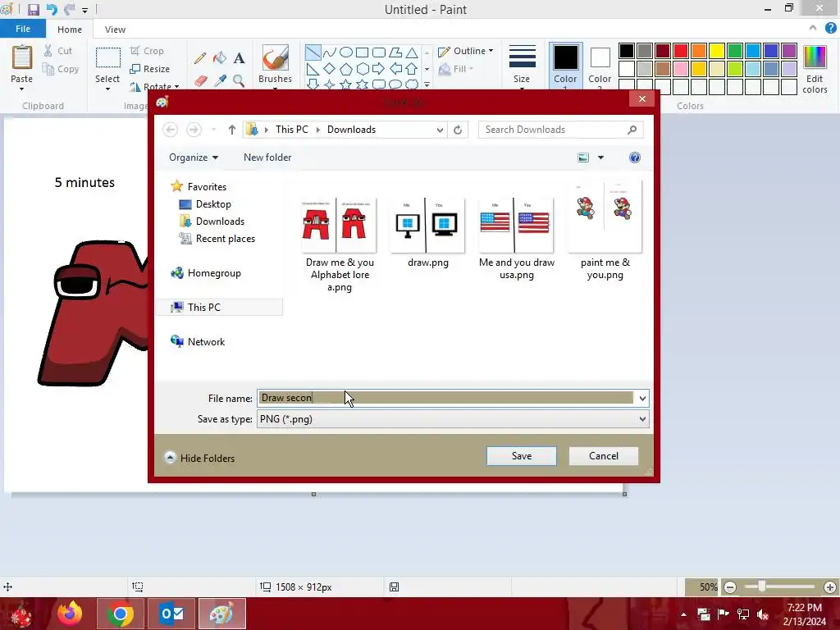840x630 pixels.
Task: Switch to the Home ribbon tab
Action: 70,30
